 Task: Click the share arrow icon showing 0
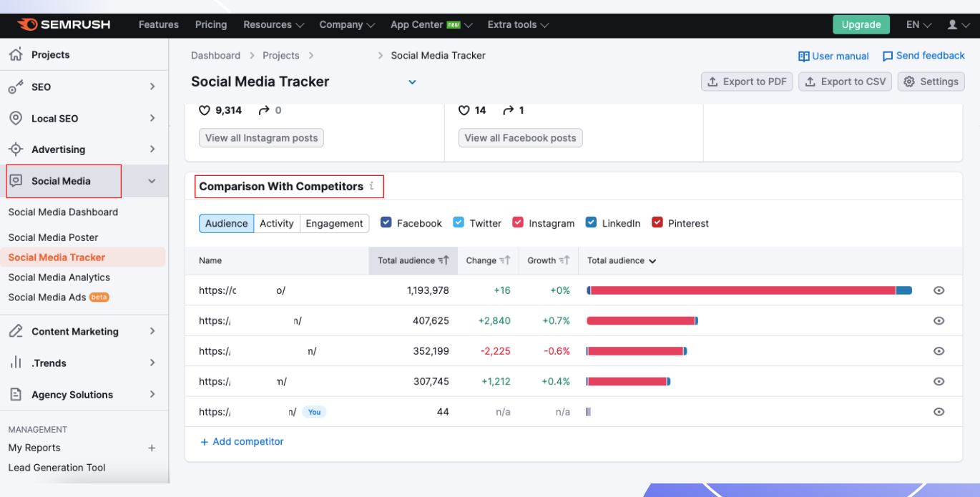coord(264,110)
